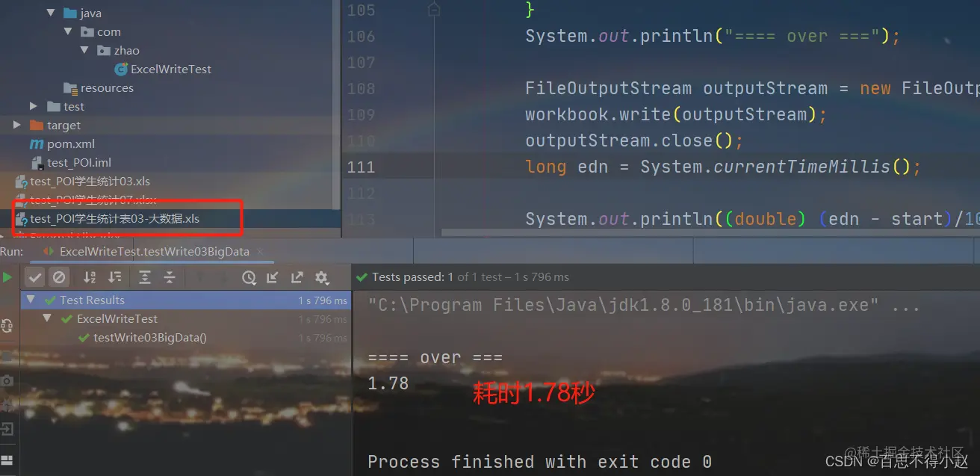
Task: Import test results from file
Action: tap(273, 277)
